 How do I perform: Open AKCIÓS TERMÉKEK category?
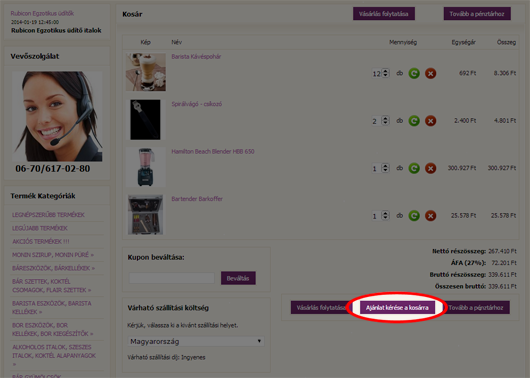pos(41,241)
